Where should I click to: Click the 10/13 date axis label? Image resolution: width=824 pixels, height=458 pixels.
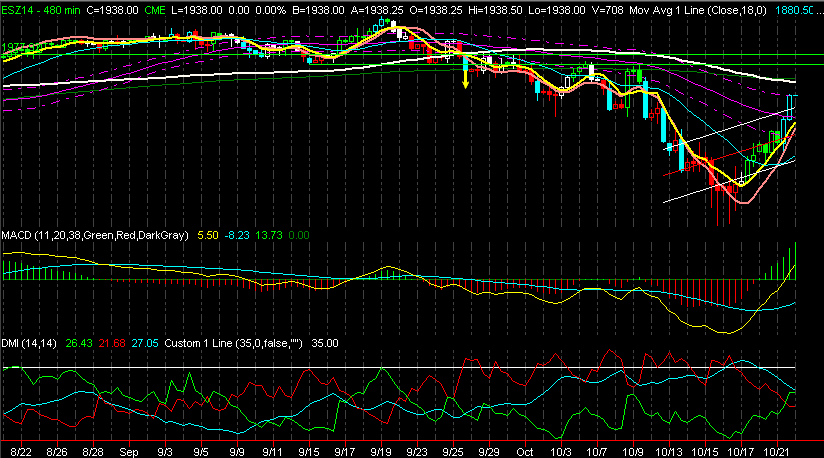pyautogui.click(x=668, y=452)
